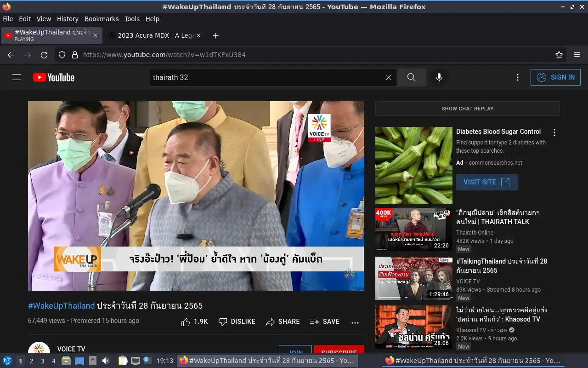The image size is (588, 368).
Task: Switch to workspace 4
Action: [54, 361]
